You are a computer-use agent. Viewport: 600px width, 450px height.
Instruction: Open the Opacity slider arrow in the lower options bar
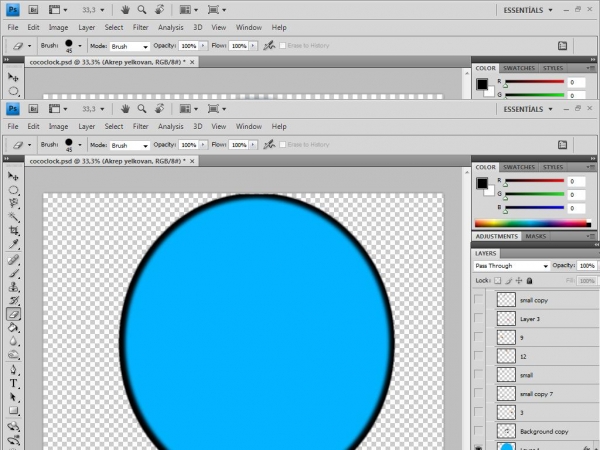coord(203,145)
